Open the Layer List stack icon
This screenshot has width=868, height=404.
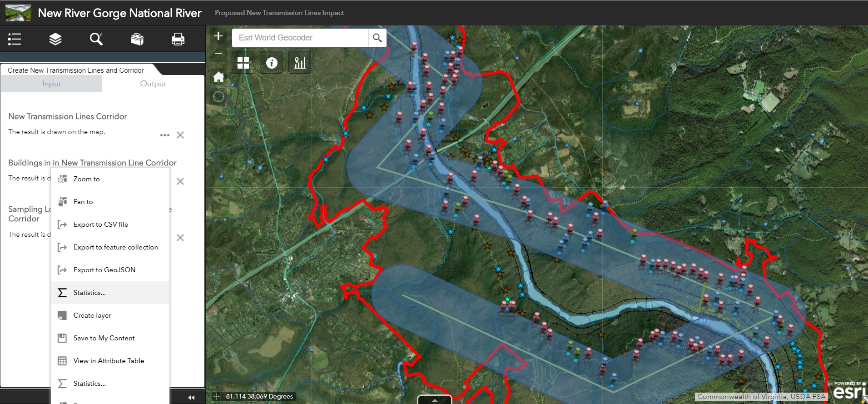[55, 40]
